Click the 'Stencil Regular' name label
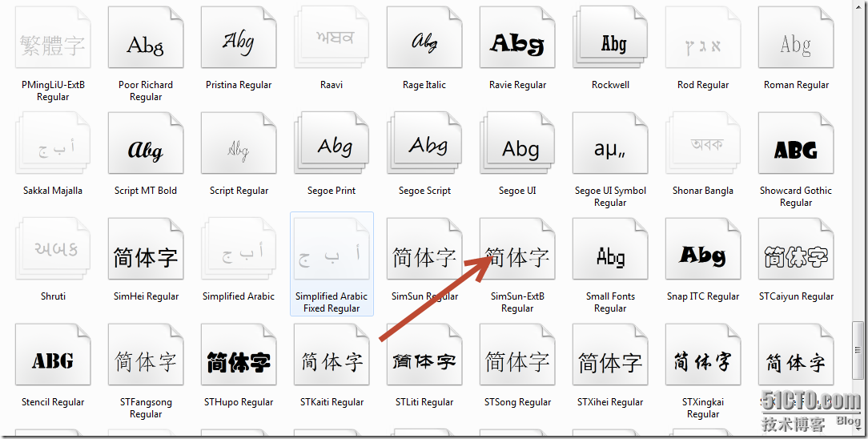Viewport: 868px width, 439px height. coord(53,402)
